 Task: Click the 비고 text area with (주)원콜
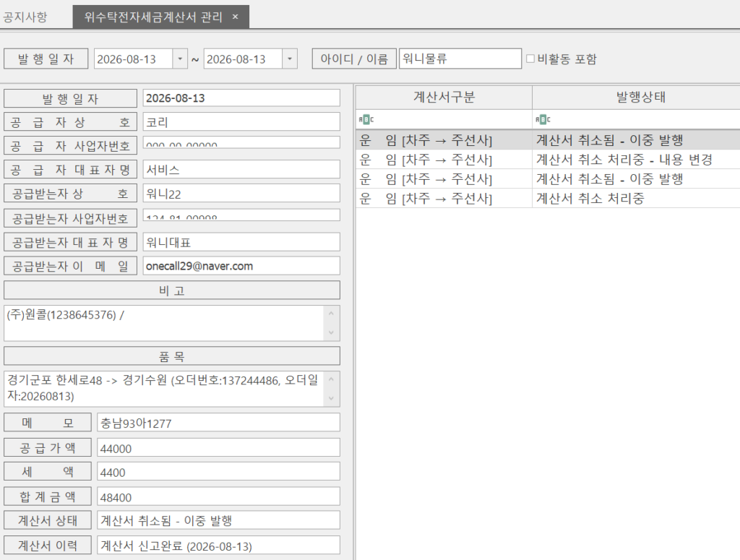(x=164, y=323)
